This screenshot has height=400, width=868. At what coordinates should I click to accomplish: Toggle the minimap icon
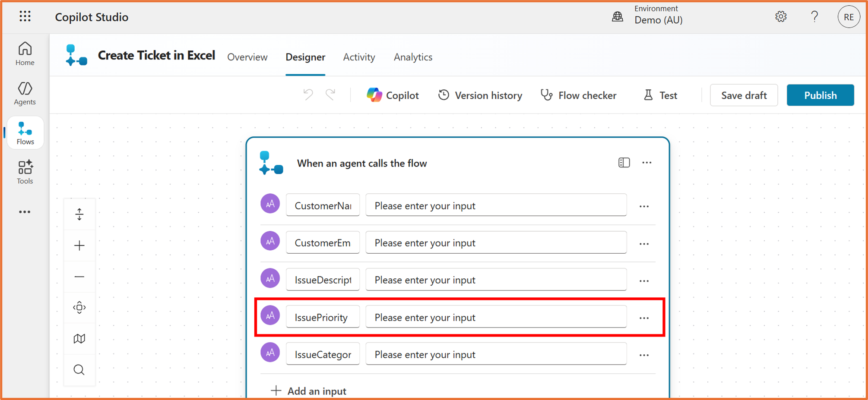click(x=79, y=339)
